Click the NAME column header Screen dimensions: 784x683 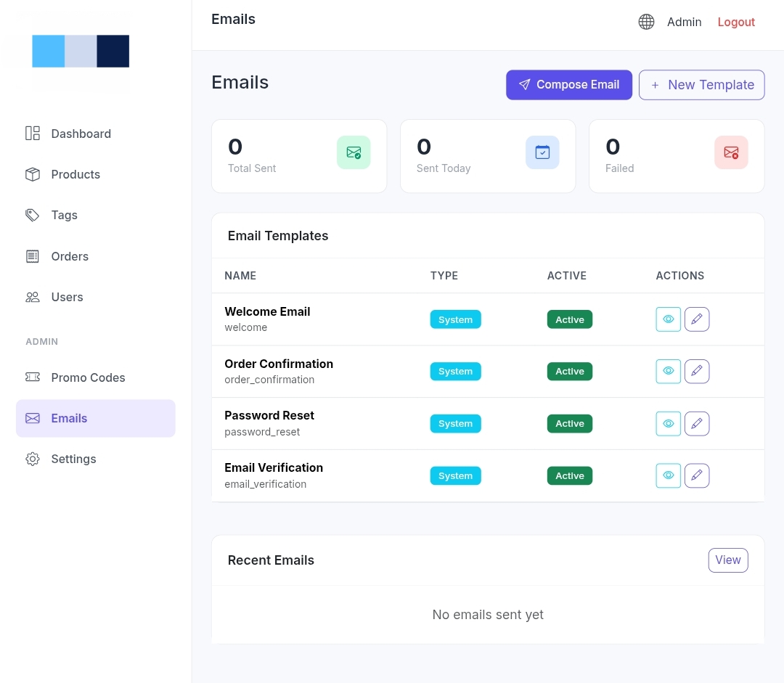click(240, 276)
